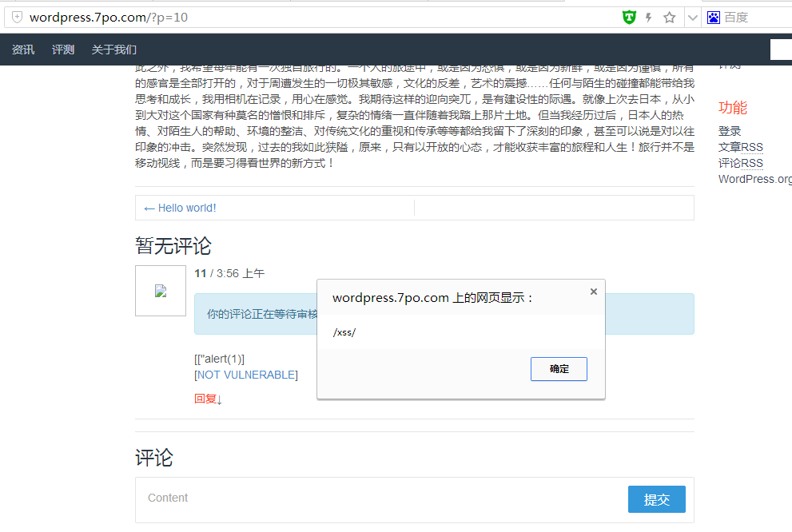Image resolution: width=792 pixels, height=532 pixels.
Task: Bookmark page with the star icon
Action: [x=669, y=18]
